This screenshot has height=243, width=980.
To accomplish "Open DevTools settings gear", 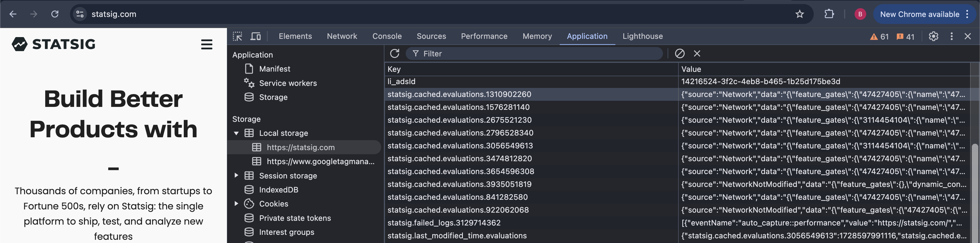I will [x=933, y=36].
